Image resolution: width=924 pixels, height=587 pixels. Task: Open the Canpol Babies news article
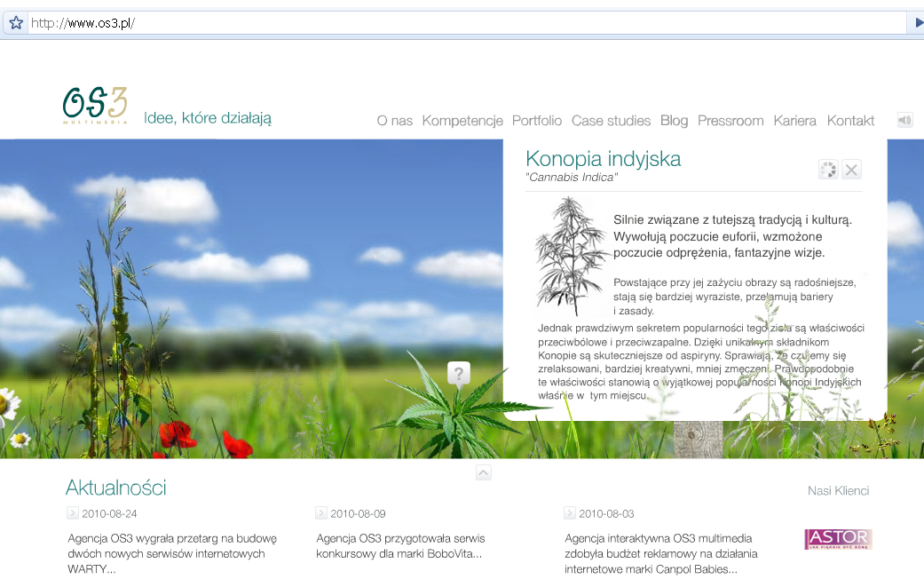(658, 553)
